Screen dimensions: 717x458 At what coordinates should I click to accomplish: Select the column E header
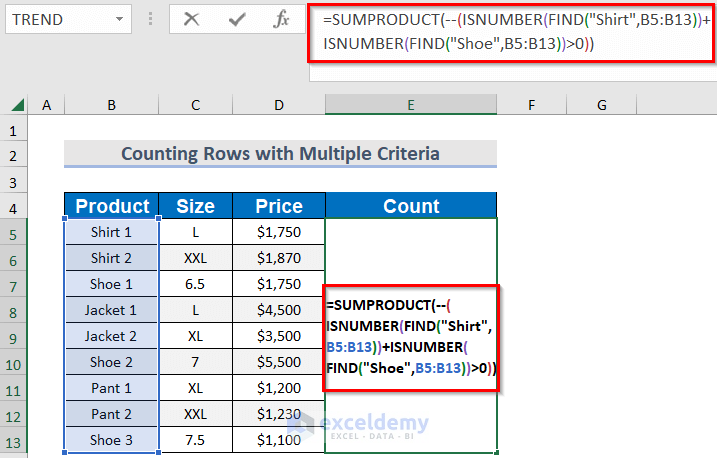[x=411, y=105]
